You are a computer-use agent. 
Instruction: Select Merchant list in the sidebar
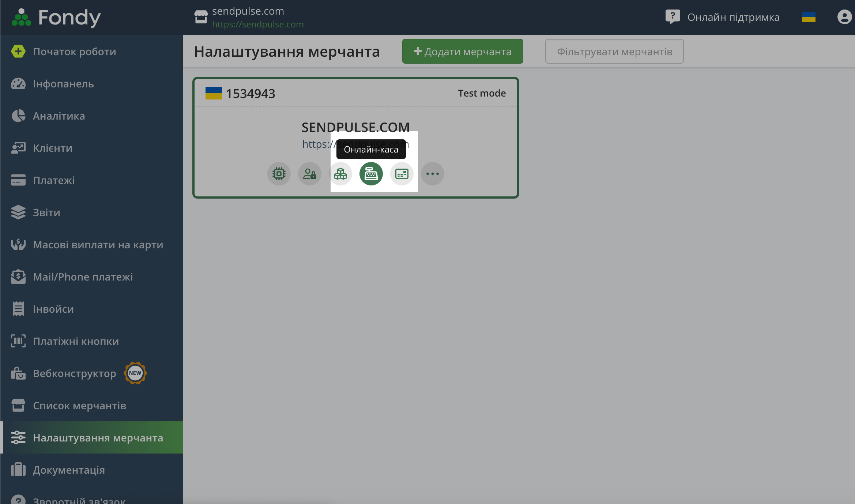point(79,406)
